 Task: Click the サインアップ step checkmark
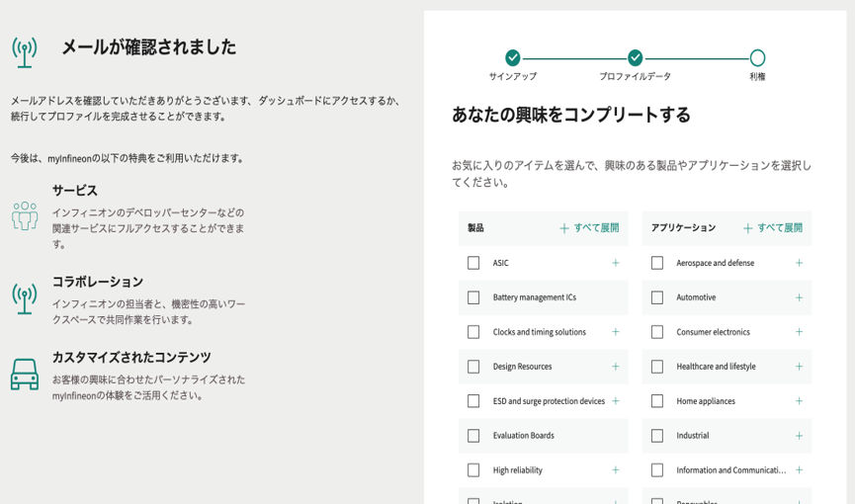tap(513, 57)
